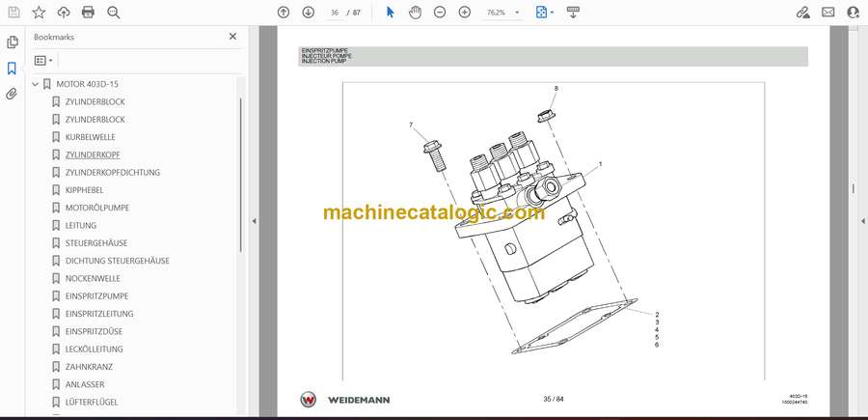The height and width of the screenshot is (420, 868).
Task: Open the EINSPRITZPUMPE bookmark
Action: 96,296
